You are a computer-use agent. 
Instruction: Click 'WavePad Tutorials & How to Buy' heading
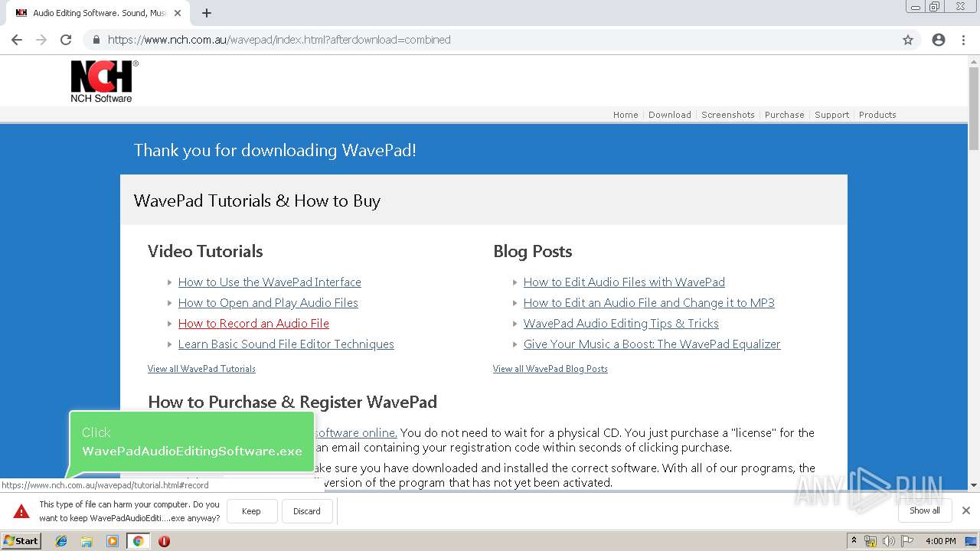[257, 201]
